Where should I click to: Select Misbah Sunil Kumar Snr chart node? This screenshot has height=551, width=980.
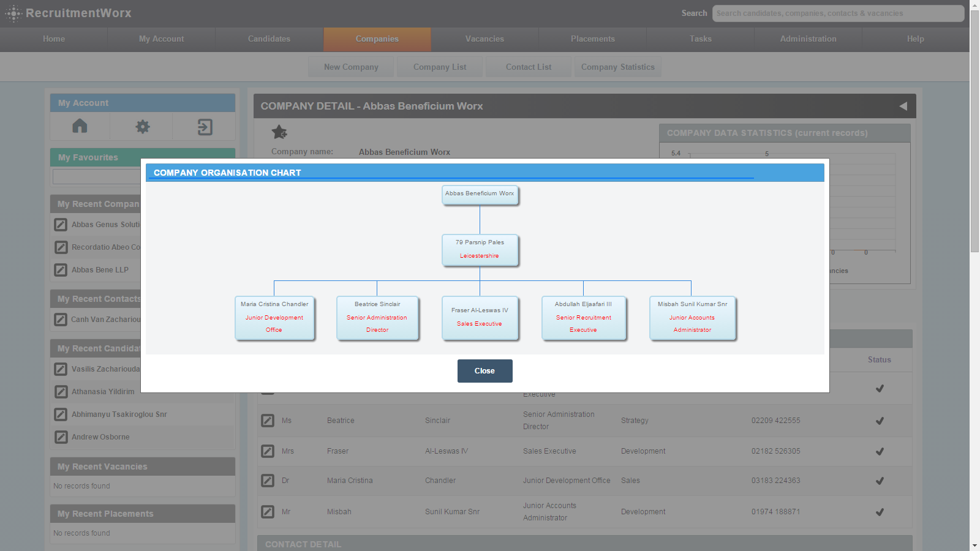(693, 318)
